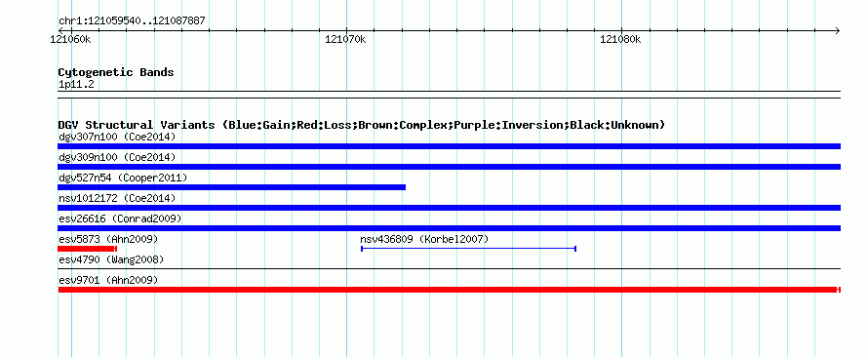Click the nsv1012172 (Coe2014) label
This screenshot has height=357, width=868.
pyautogui.click(x=117, y=198)
